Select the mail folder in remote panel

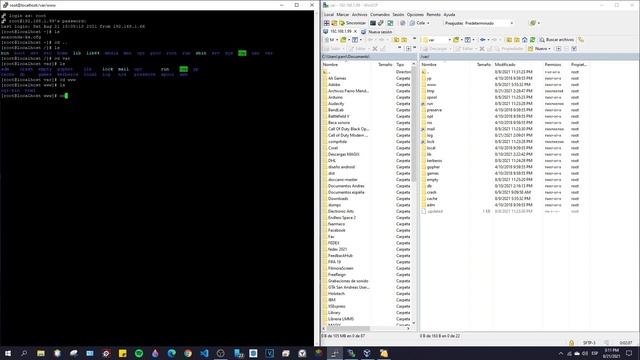pyautogui.click(x=431, y=129)
